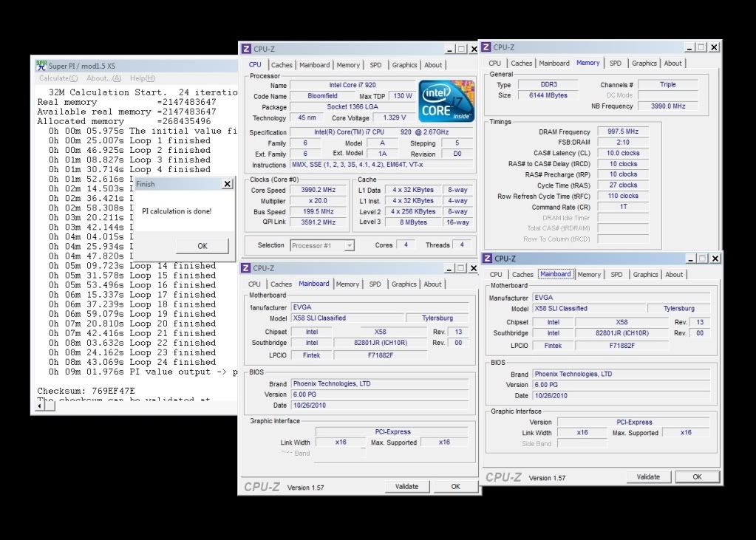Close the Finish dialog with its X
The height and width of the screenshot is (540, 756).
click(x=227, y=184)
